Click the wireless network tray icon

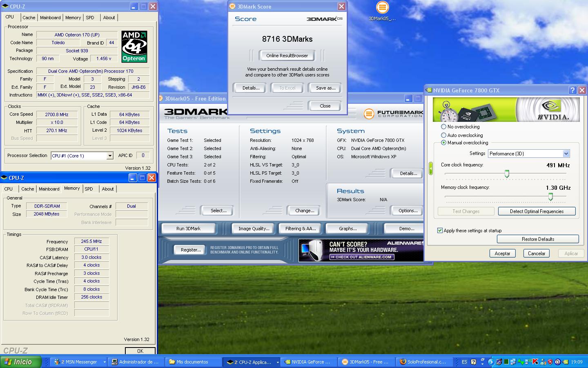pos(528,362)
